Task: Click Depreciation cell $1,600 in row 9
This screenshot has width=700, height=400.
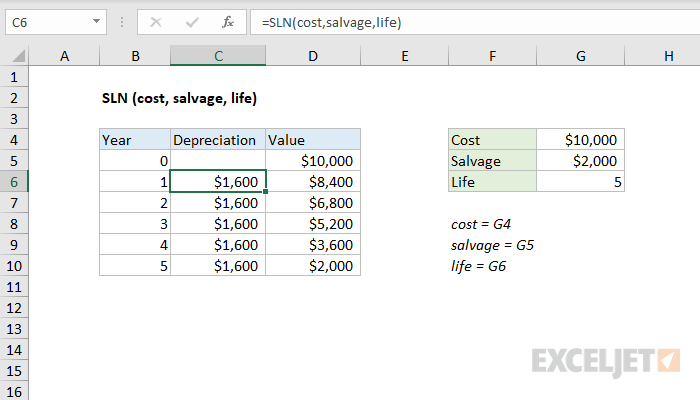Action: (x=218, y=245)
